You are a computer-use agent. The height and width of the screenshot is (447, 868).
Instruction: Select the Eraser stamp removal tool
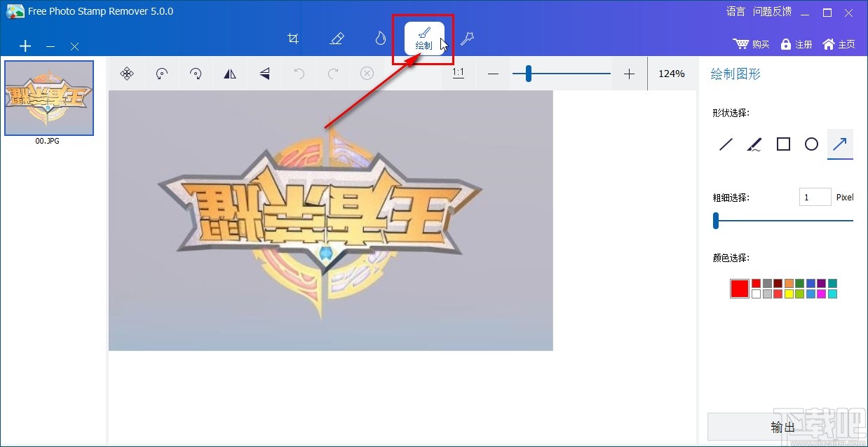point(337,39)
